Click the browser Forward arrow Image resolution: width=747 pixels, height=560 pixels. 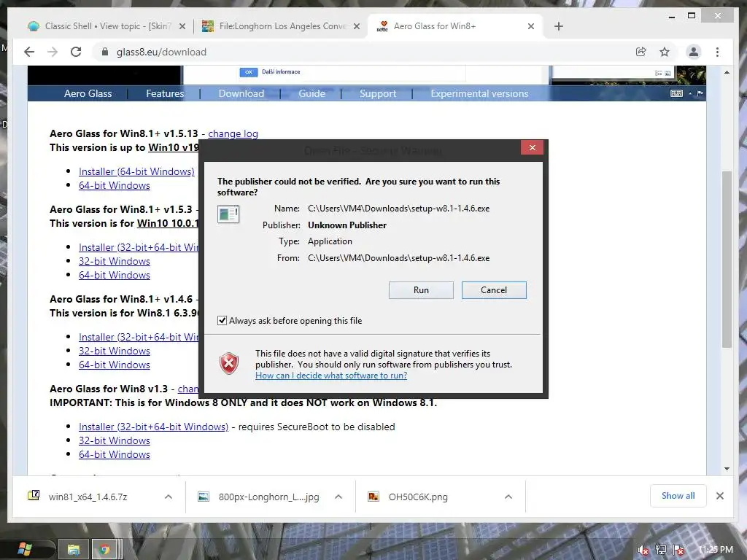click(x=53, y=52)
